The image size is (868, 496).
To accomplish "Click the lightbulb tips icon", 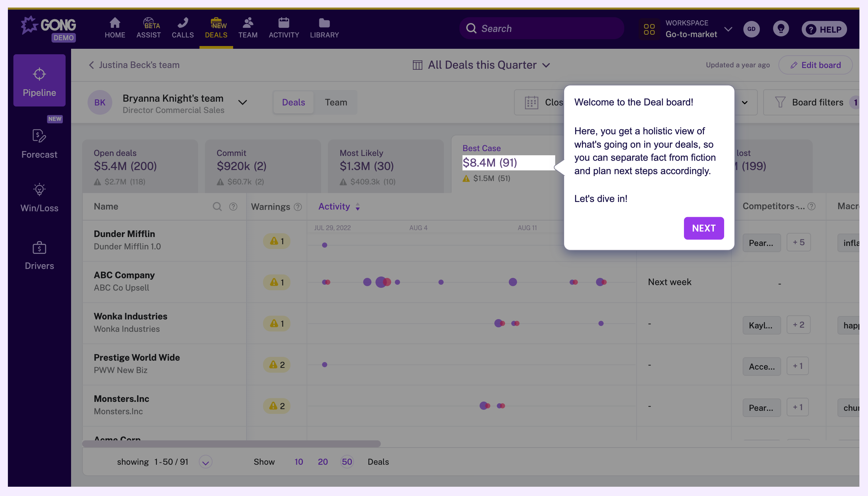I will coord(781,29).
